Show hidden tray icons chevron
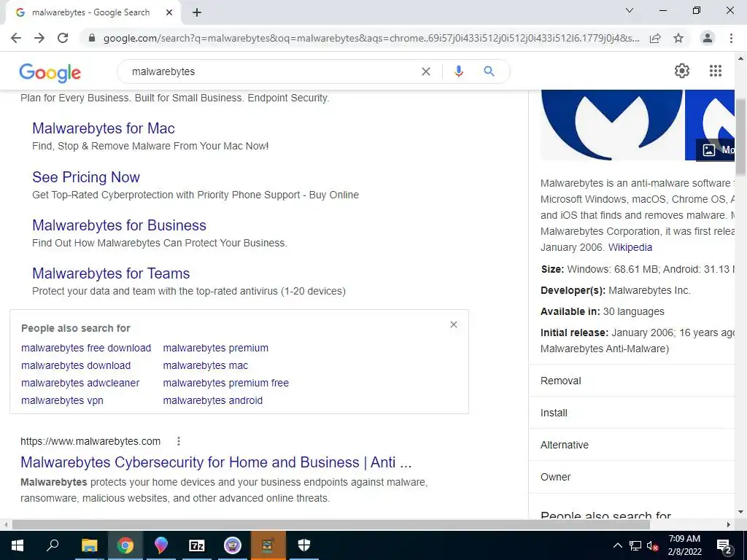Image resolution: width=747 pixels, height=560 pixels. pyautogui.click(x=617, y=545)
